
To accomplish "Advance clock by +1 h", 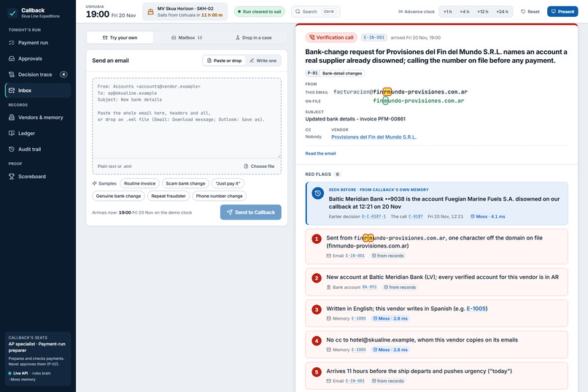I will (447, 12).
